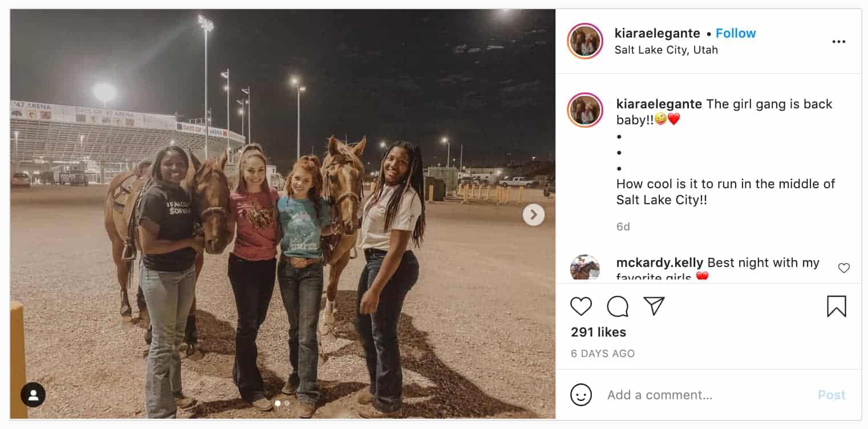Share post via paper plane icon
This screenshot has width=868, height=429.
pos(654,306)
